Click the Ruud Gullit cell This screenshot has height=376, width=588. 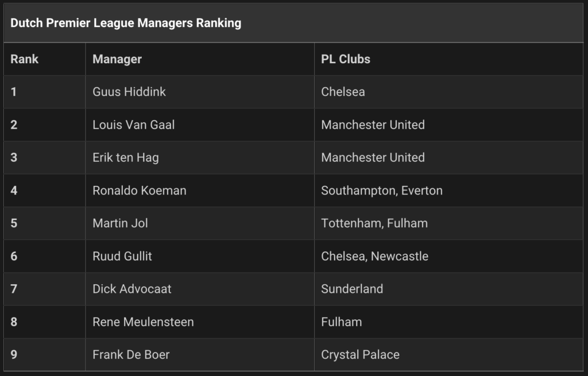pyautogui.click(x=200, y=256)
